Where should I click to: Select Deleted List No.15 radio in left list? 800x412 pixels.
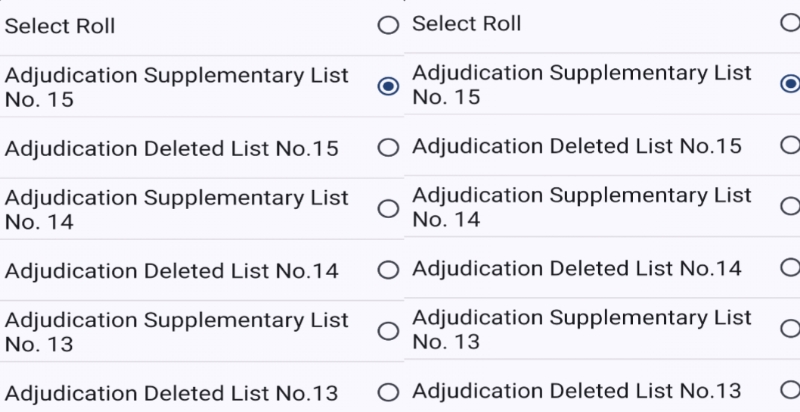click(x=388, y=149)
